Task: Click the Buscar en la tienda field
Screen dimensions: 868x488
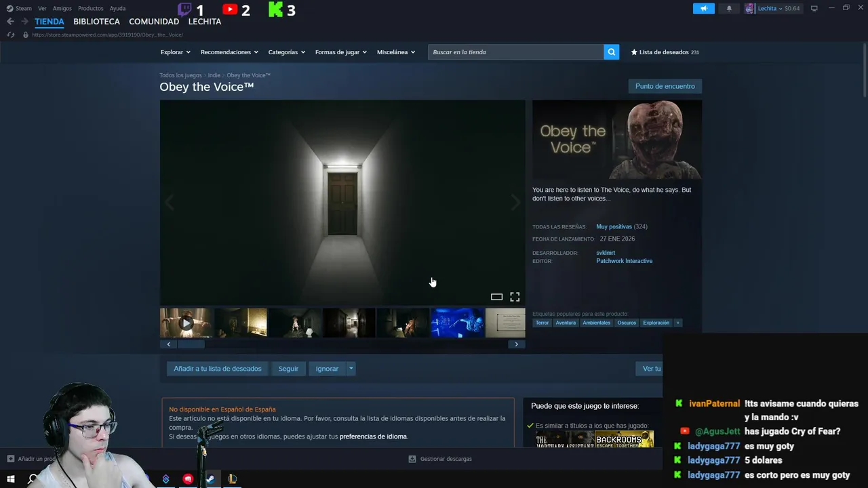Action: [515, 52]
